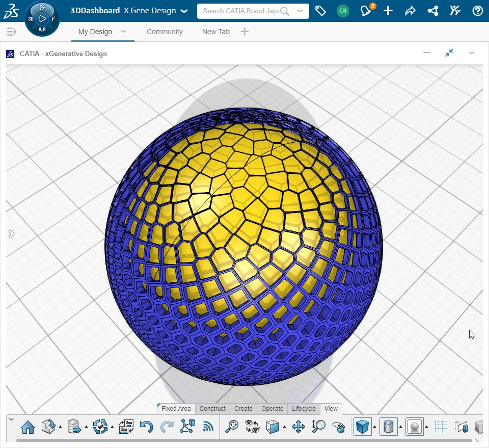Viewport: 489px width, 448px height.
Task: Toggle the left sidebar menu icon
Action: (11, 32)
